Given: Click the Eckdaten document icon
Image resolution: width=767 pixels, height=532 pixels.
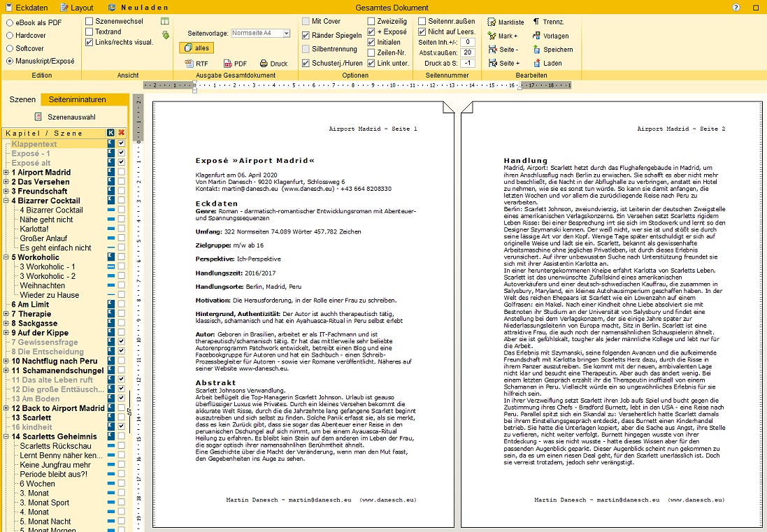Looking at the screenshot, I should coord(8,7).
